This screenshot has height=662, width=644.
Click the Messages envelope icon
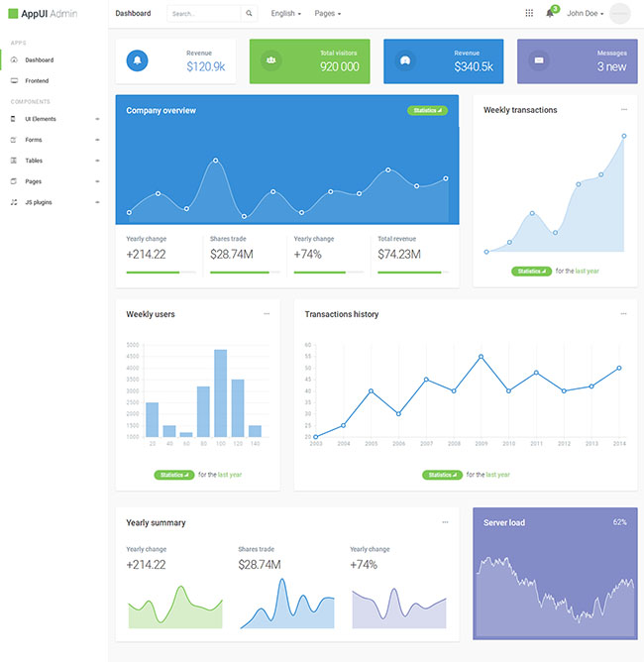tap(538, 61)
